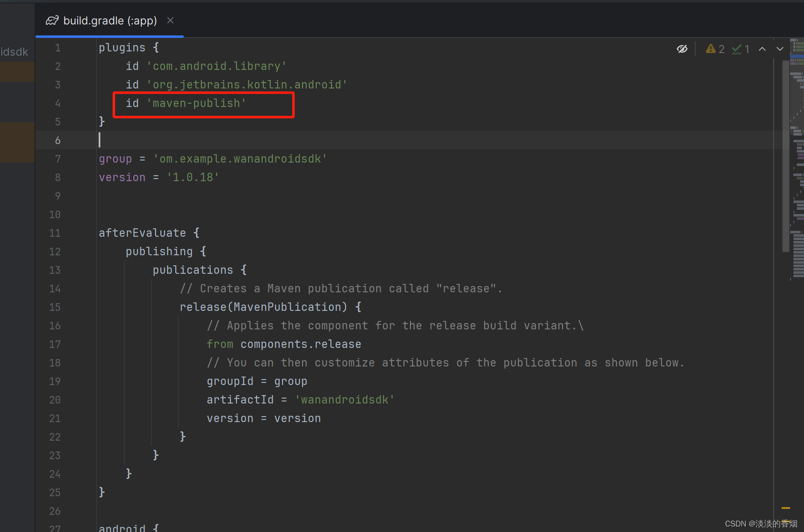
Task: Close the build.gradle (:app) tab
Action: 170,20
